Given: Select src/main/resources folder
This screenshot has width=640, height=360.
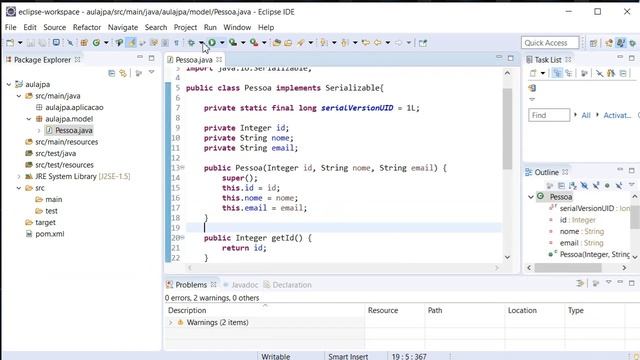Looking at the screenshot, I should click(x=67, y=142).
